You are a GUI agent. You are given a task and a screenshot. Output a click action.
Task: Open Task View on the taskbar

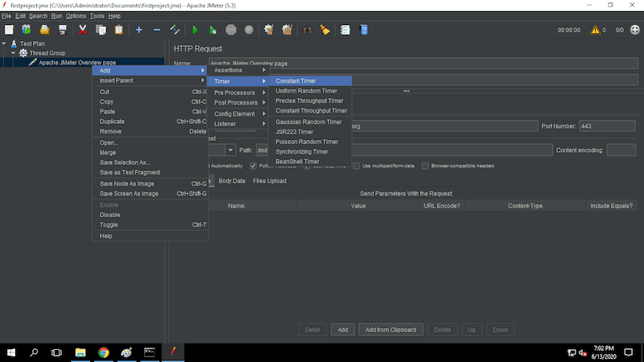pyautogui.click(x=56, y=352)
